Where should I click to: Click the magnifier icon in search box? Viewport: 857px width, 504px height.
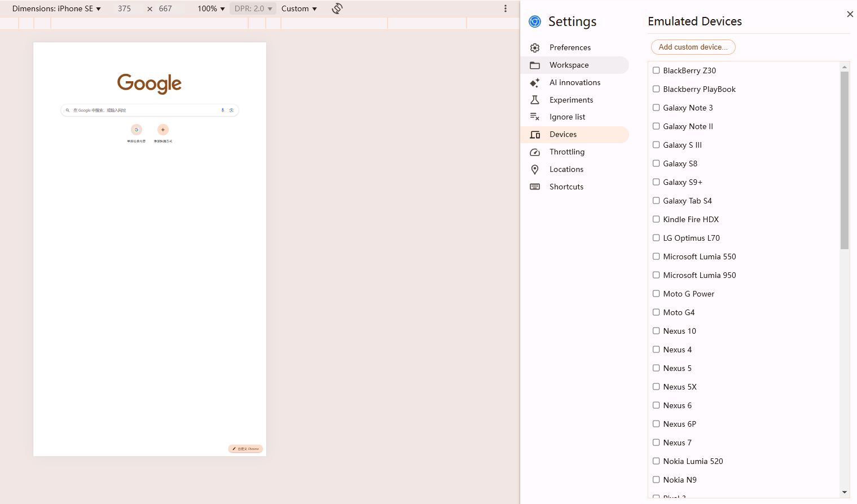68,110
